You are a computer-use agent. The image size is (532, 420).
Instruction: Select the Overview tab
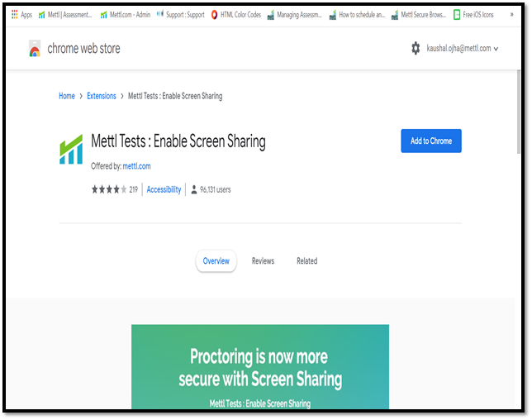[216, 261]
